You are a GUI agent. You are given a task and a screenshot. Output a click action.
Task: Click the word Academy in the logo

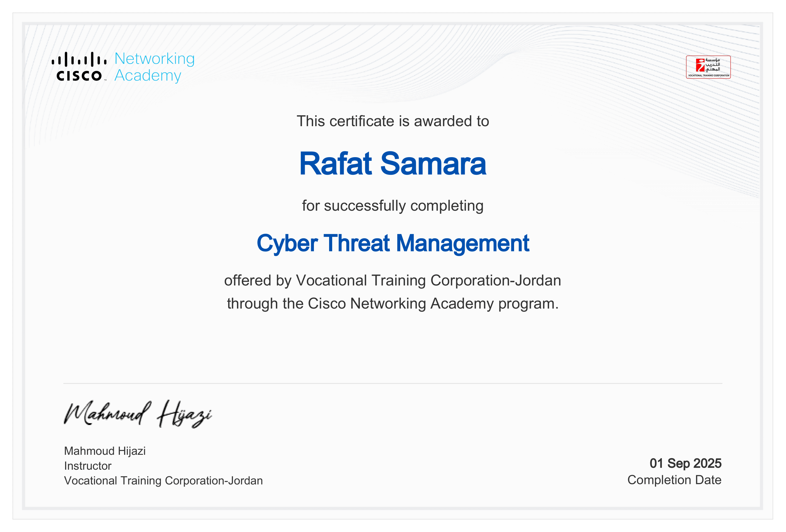click(x=148, y=75)
